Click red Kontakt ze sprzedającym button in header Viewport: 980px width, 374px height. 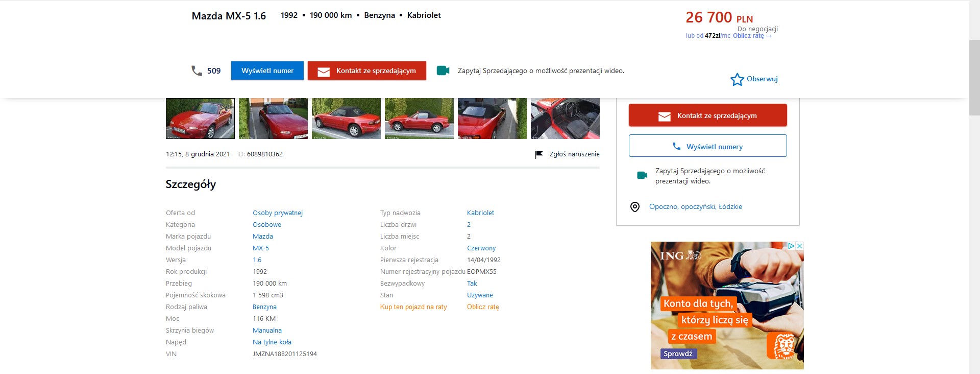point(367,71)
